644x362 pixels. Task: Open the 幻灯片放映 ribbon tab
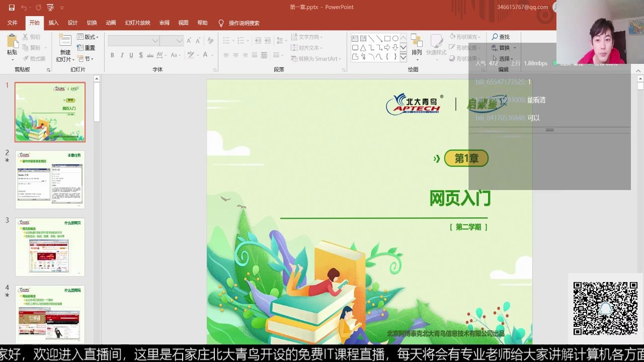[x=137, y=23]
